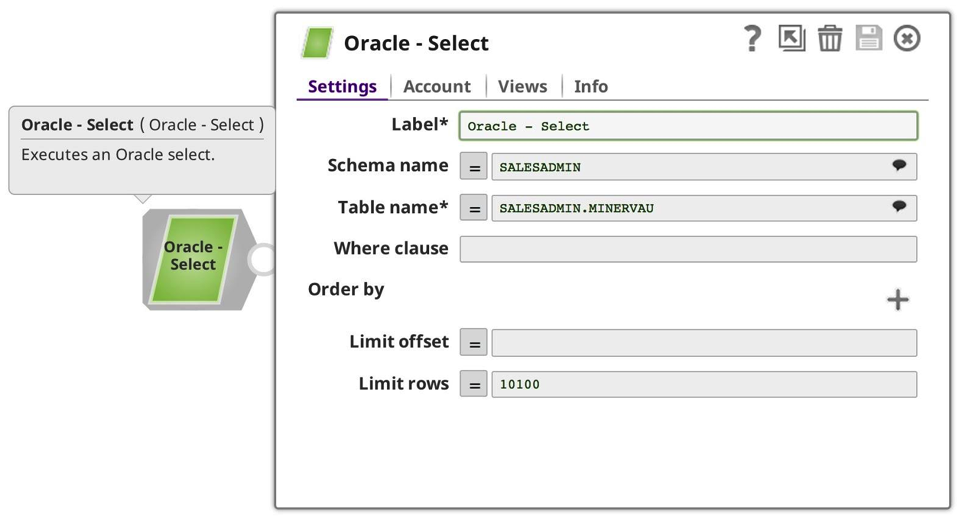Add an Order by row with plus icon

(897, 300)
